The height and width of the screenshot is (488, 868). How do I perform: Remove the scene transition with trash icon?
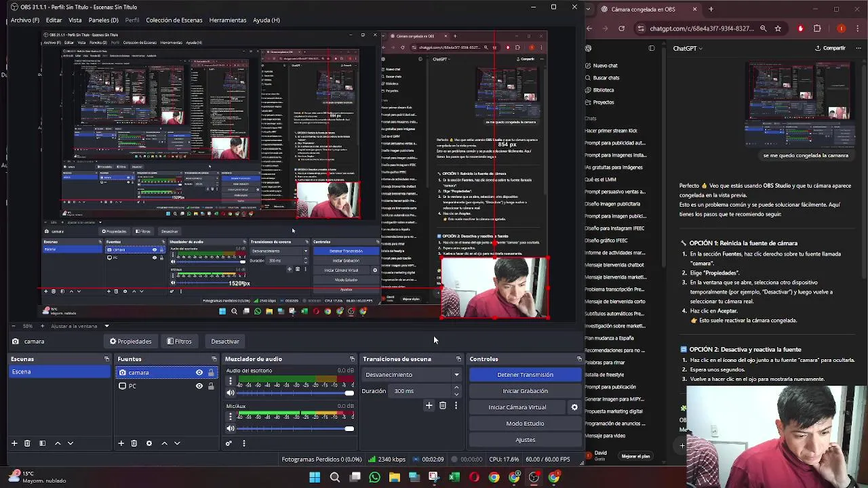[x=443, y=405]
